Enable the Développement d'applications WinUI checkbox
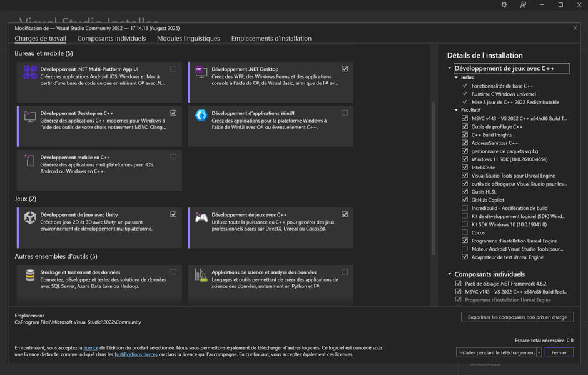This screenshot has height=375, width=588. click(x=345, y=113)
